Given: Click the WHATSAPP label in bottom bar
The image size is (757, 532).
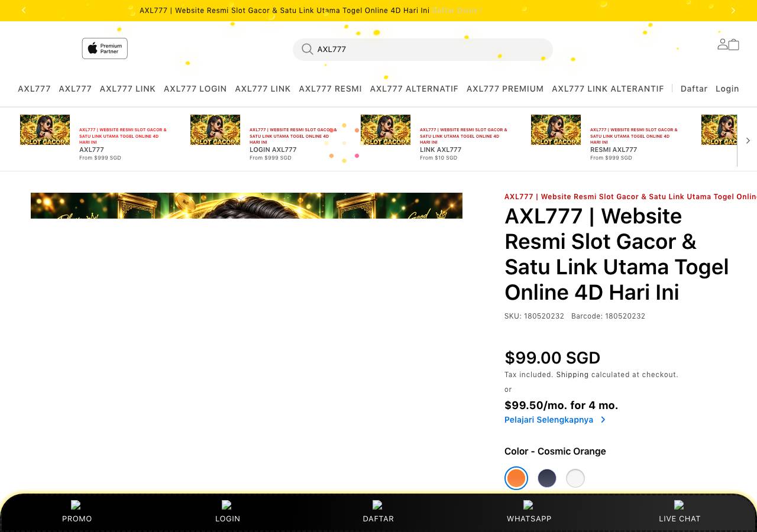Looking at the screenshot, I should [529, 518].
